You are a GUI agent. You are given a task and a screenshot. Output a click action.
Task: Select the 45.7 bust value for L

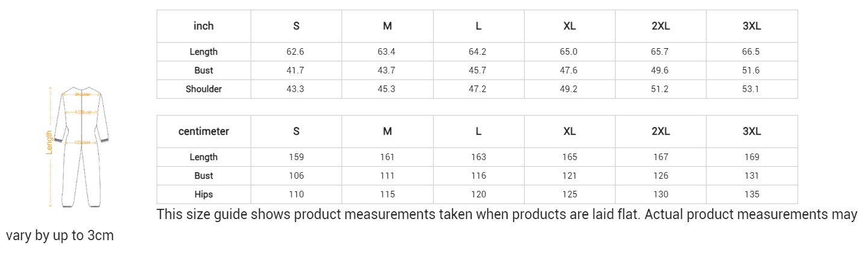(x=478, y=70)
